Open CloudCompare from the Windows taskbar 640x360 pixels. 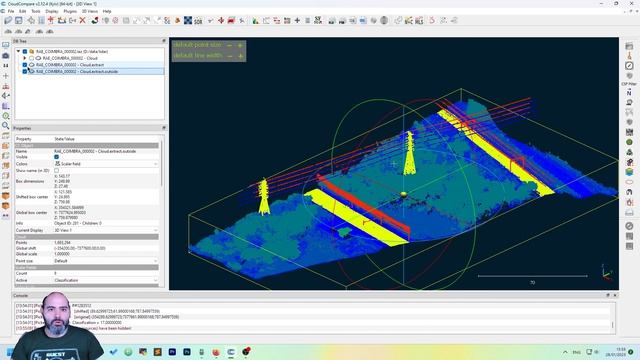(231, 352)
